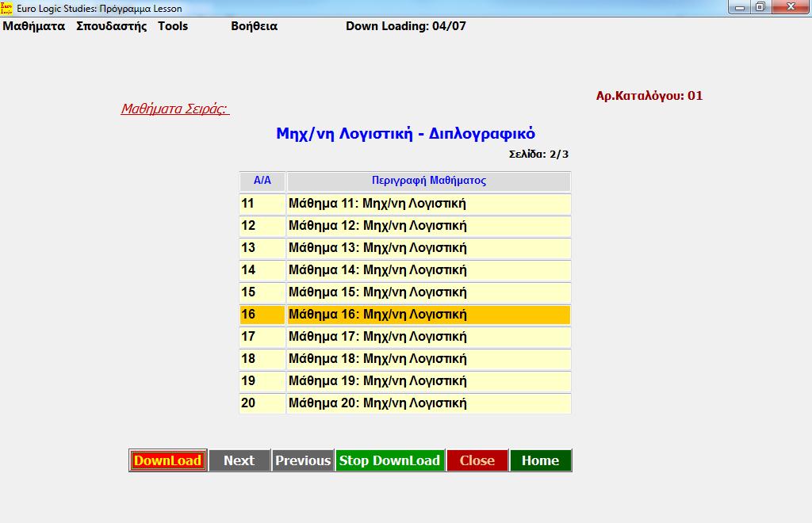This screenshot has width=812, height=523.
Task: Click the A/A column header
Action: [262, 181]
